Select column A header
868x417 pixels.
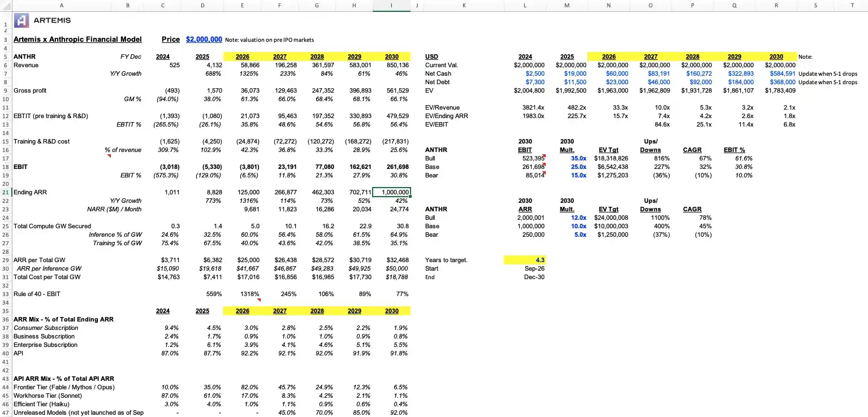pos(61,5)
